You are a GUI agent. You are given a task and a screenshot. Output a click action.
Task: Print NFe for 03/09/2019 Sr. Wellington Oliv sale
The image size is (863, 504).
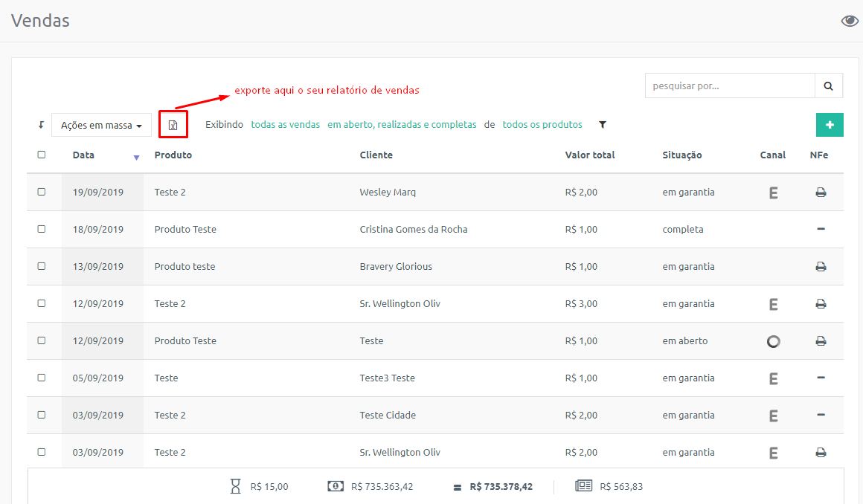(x=821, y=452)
